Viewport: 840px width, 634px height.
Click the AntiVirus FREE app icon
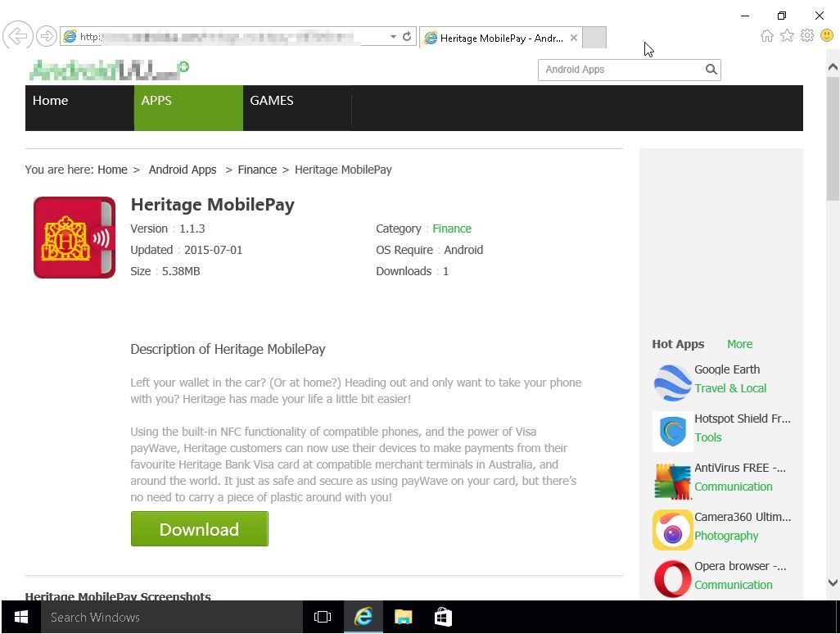pos(672,481)
